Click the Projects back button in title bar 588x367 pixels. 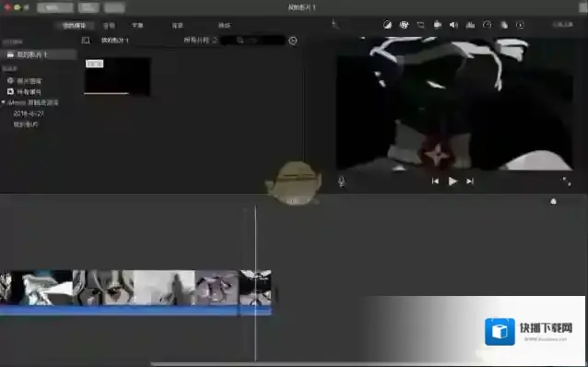[55, 7]
